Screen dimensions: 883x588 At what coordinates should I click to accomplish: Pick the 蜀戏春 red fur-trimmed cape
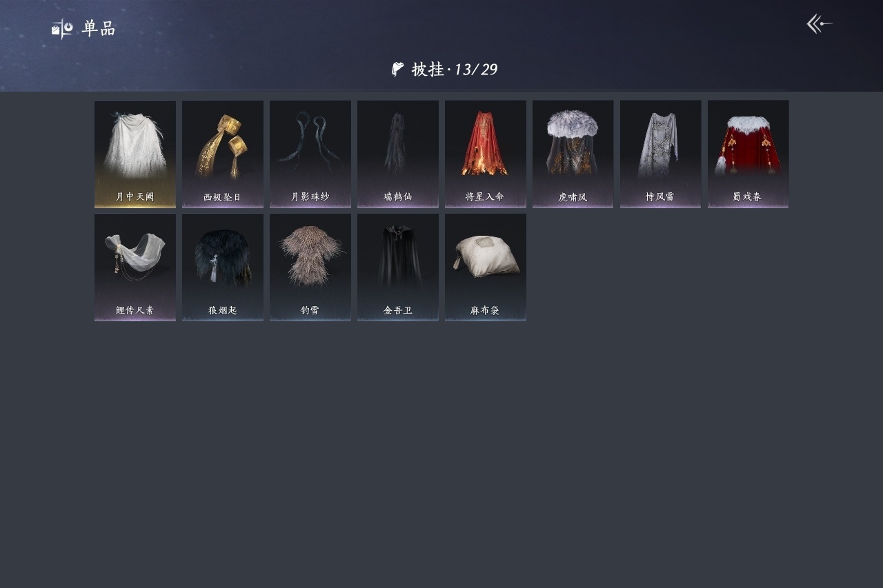[x=748, y=154]
